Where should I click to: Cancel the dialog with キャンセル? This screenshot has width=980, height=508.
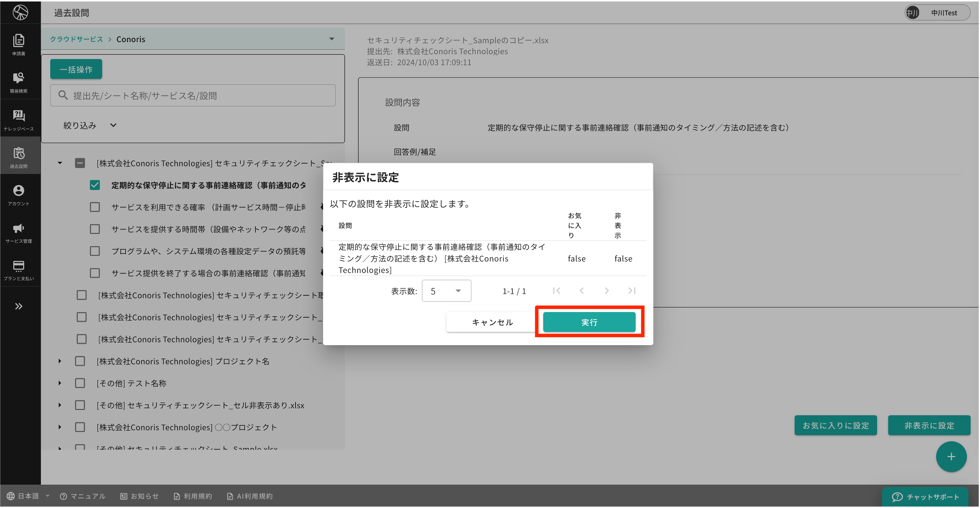492,322
